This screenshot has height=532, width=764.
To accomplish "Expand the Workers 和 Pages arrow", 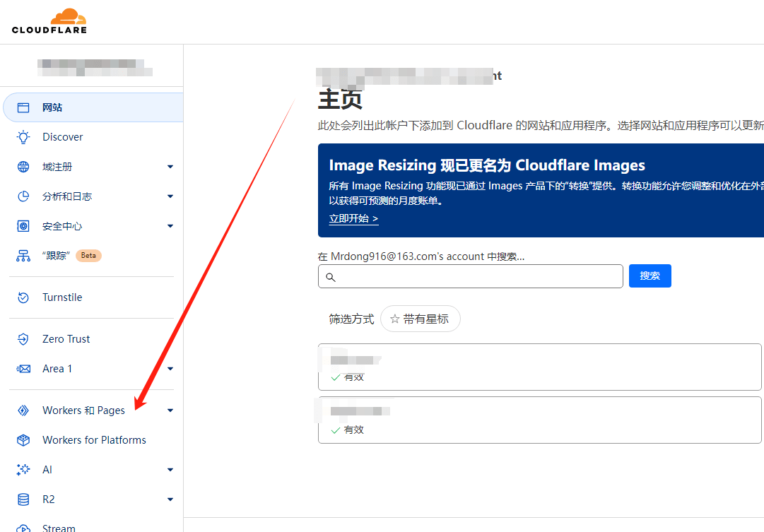I will click(x=170, y=410).
